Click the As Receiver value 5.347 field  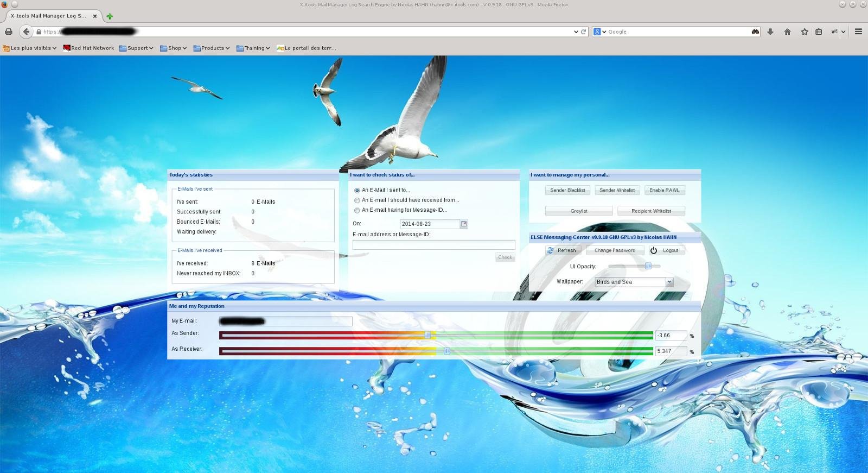(671, 351)
